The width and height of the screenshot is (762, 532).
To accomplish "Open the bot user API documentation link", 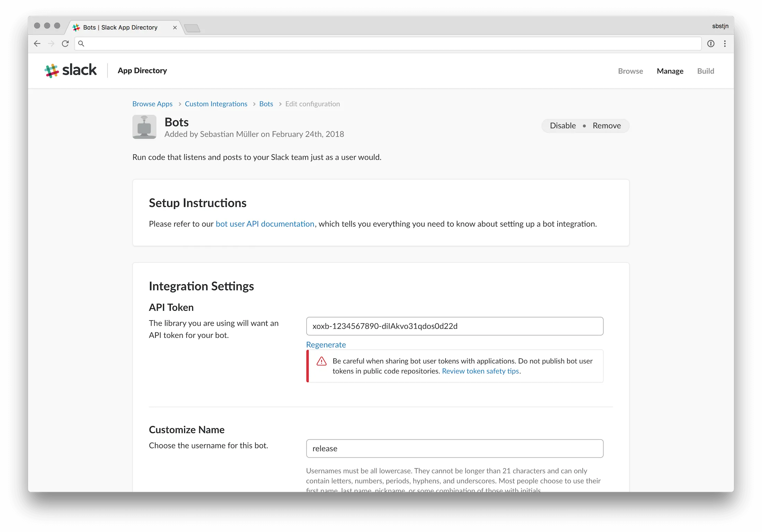I will (x=265, y=224).
